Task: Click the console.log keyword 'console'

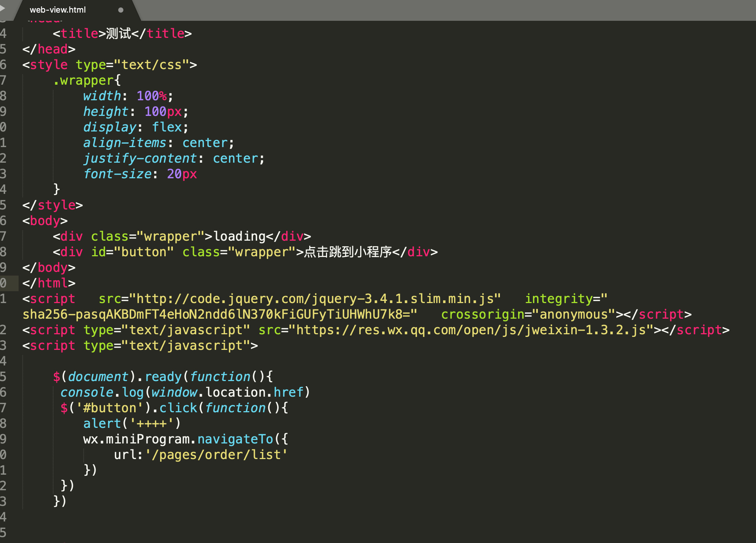Action: [x=87, y=392]
